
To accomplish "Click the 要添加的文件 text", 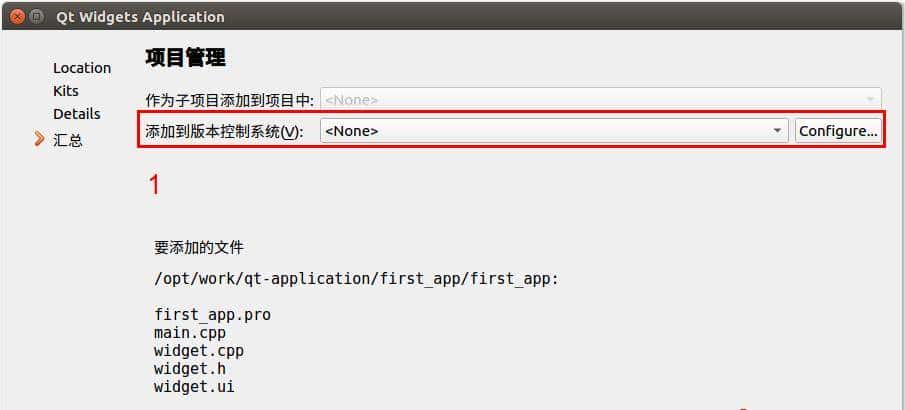I will point(198,247).
